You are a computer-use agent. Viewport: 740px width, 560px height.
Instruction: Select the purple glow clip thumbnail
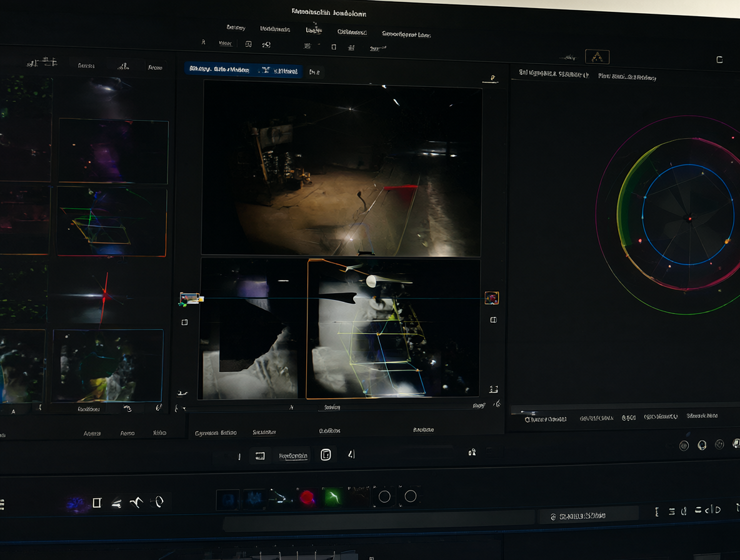coord(113,151)
